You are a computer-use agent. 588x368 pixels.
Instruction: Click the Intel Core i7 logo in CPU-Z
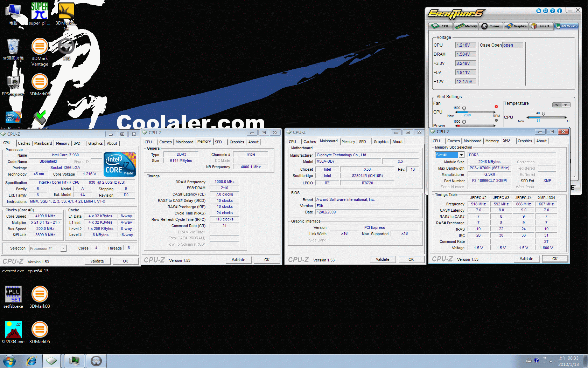point(120,164)
